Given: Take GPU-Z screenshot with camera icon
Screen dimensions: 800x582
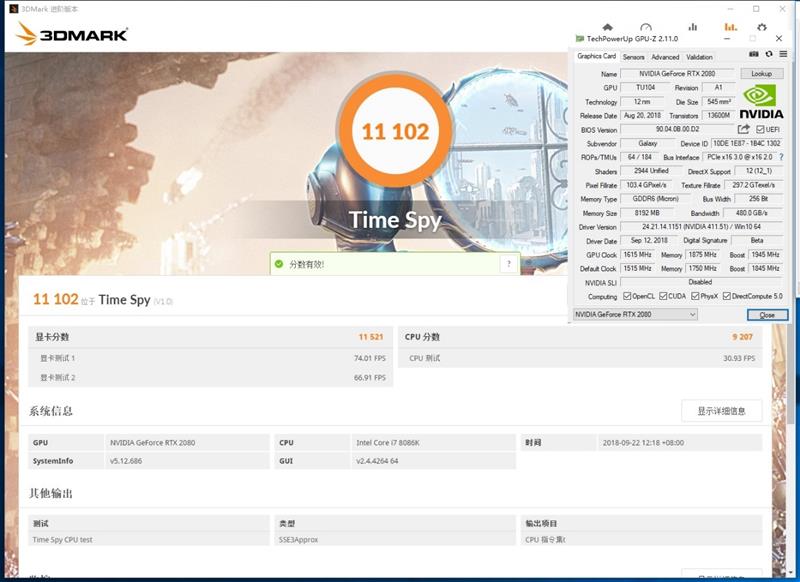Looking at the screenshot, I should point(754,54).
